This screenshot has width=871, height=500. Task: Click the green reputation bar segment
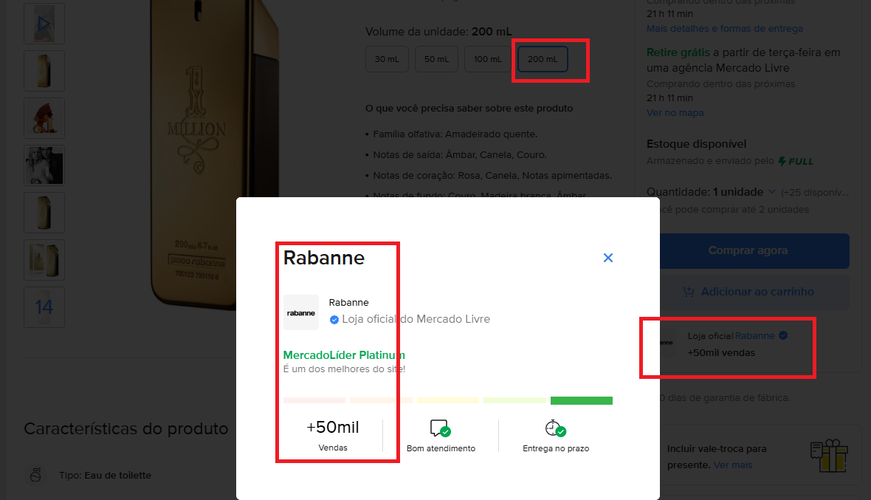click(x=581, y=401)
